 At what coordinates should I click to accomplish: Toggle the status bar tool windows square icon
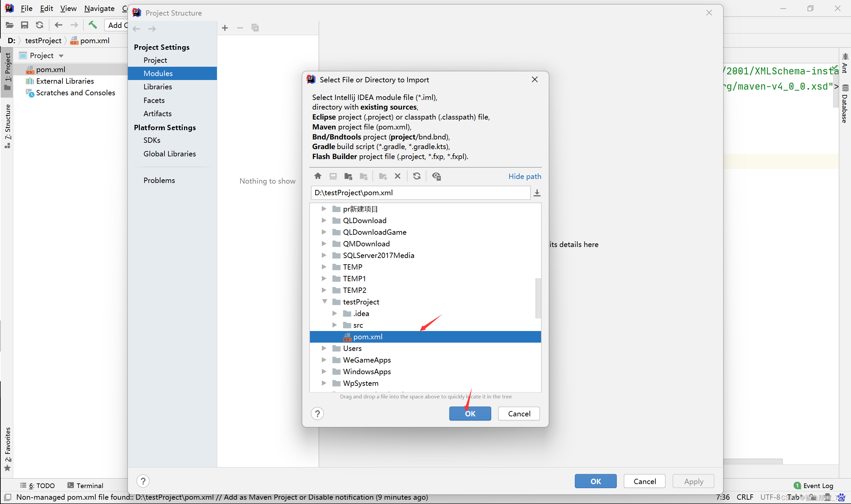point(8,497)
